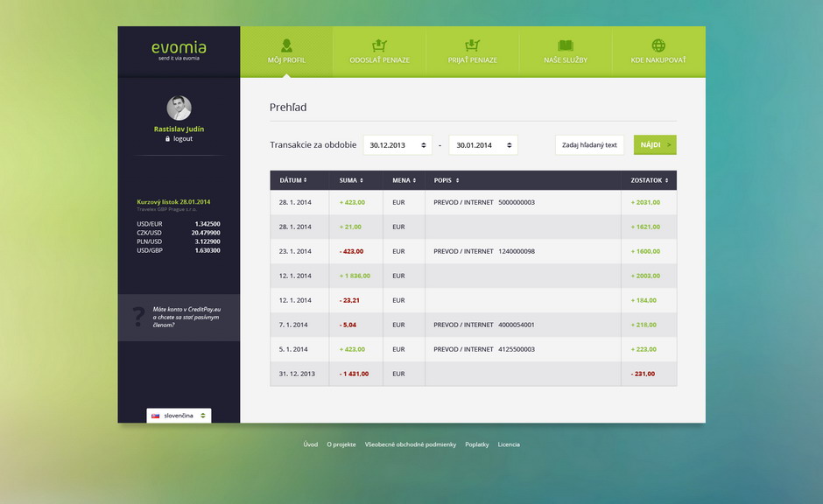Click the Prijať Peniaze download icon
Screen dimensions: 823x504
coord(473,45)
